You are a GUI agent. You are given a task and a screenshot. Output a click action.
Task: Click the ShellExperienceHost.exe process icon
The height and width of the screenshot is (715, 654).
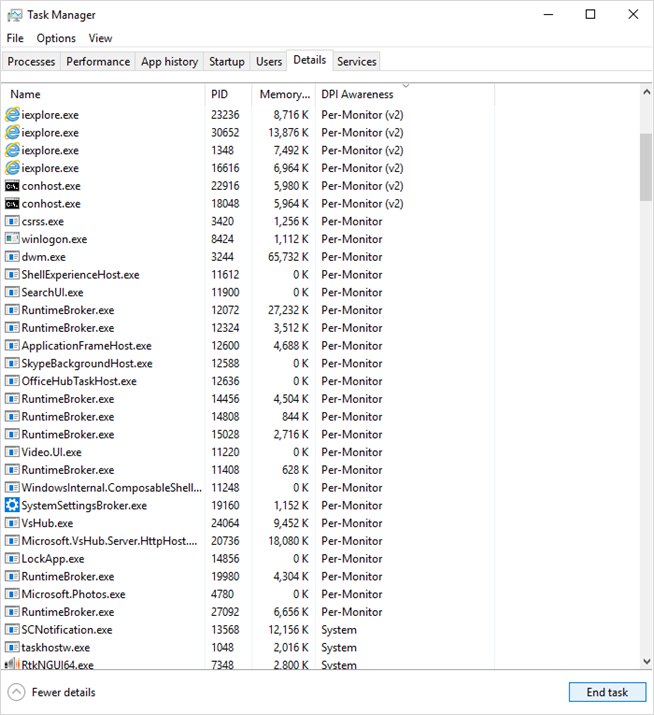click(12, 274)
